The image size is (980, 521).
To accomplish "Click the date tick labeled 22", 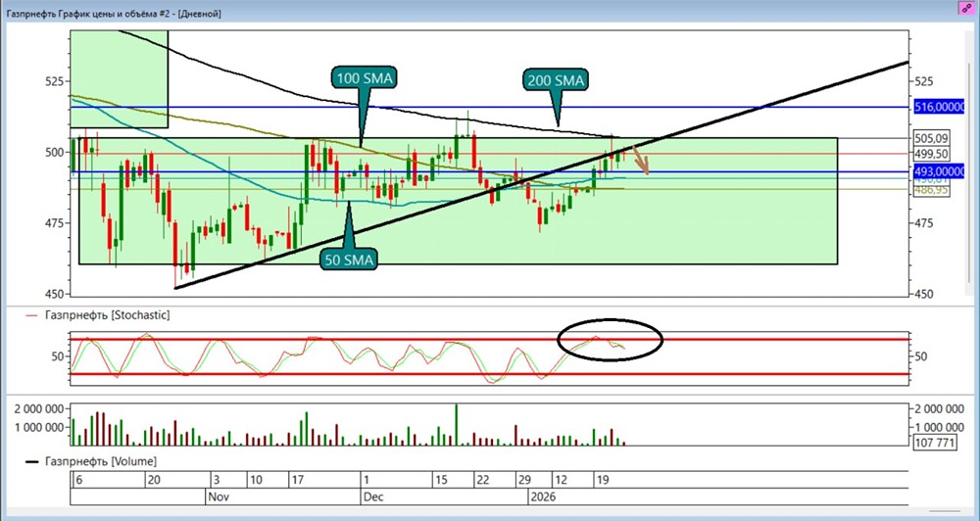I will coord(481,481).
